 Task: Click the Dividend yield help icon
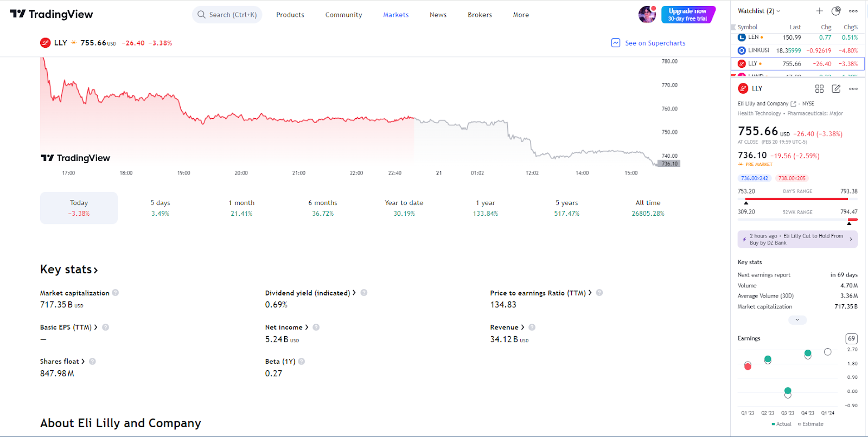(x=364, y=293)
